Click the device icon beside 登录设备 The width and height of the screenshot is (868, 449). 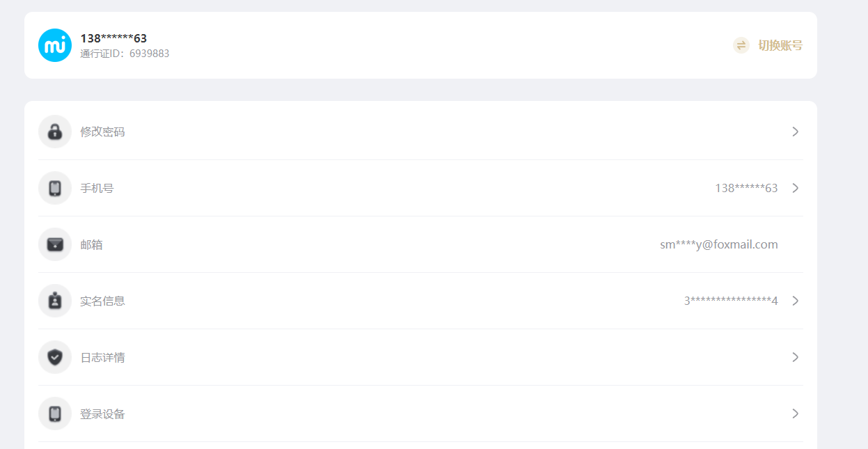(55, 413)
